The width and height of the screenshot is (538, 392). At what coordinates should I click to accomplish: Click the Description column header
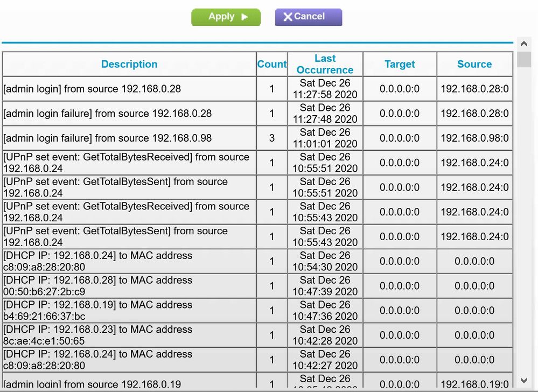tap(129, 64)
